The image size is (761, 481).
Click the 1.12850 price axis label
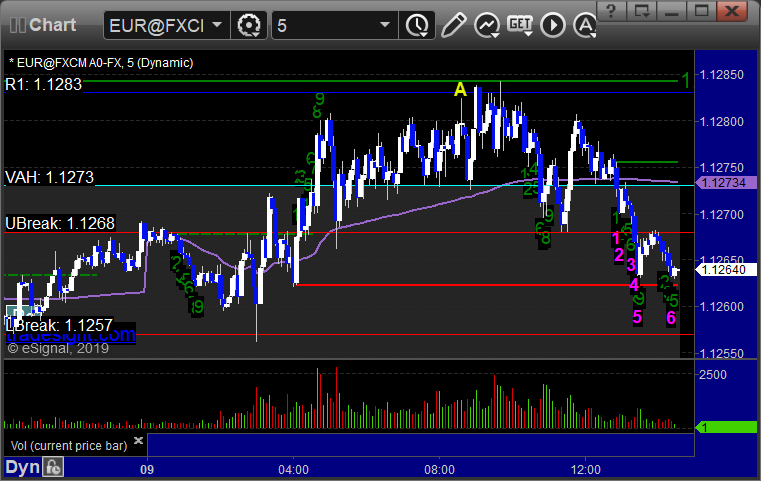click(722, 75)
